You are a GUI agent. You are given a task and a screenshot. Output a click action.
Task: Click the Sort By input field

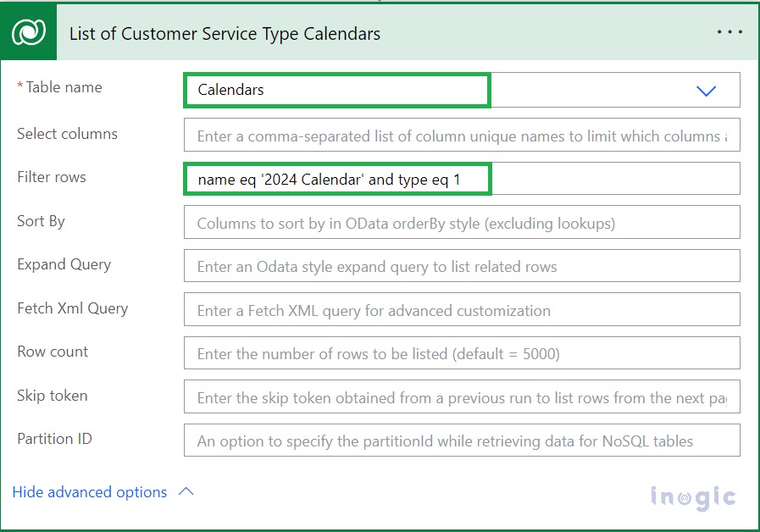[462, 222]
